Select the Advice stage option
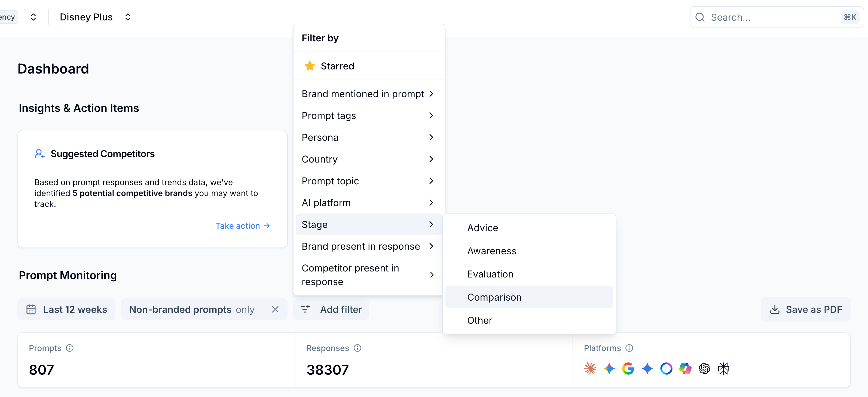Screen dimensions: 868x397 pyautogui.click(x=529, y=228)
